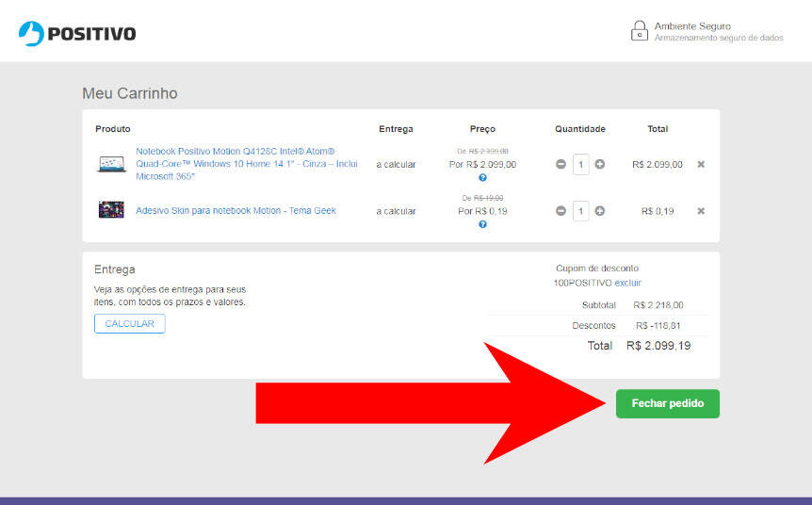Remove the Notebook Positivo Motion from cart
812x505 pixels.
(x=700, y=164)
